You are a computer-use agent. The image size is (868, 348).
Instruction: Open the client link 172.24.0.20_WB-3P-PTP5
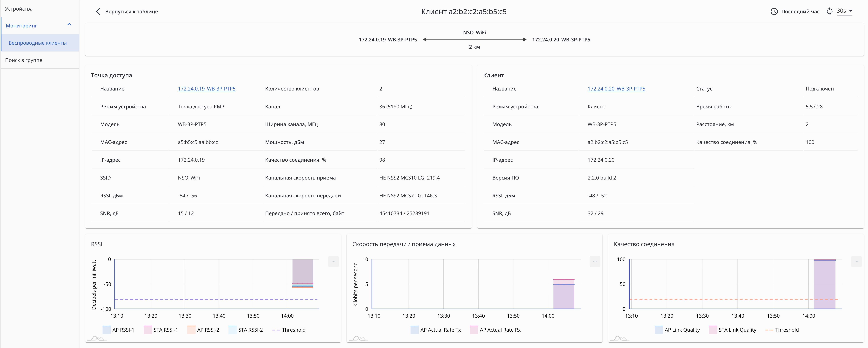[x=616, y=89]
